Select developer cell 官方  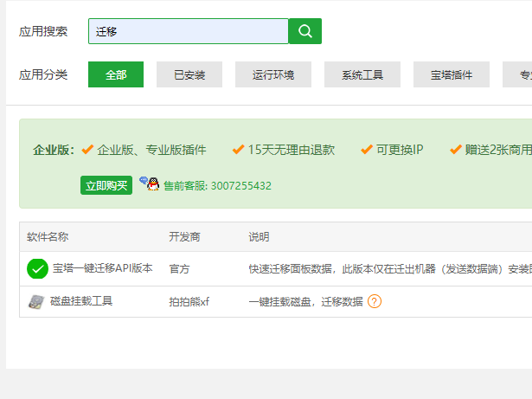pos(179,269)
